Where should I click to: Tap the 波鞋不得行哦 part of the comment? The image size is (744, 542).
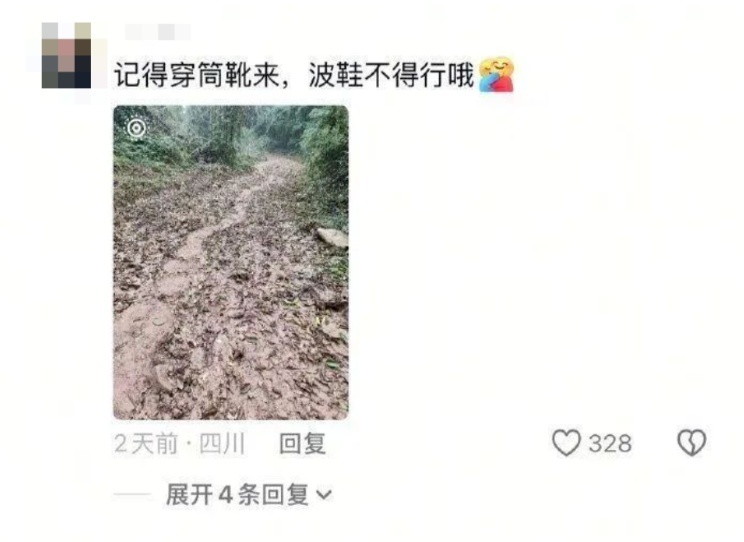click(x=391, y=75)
